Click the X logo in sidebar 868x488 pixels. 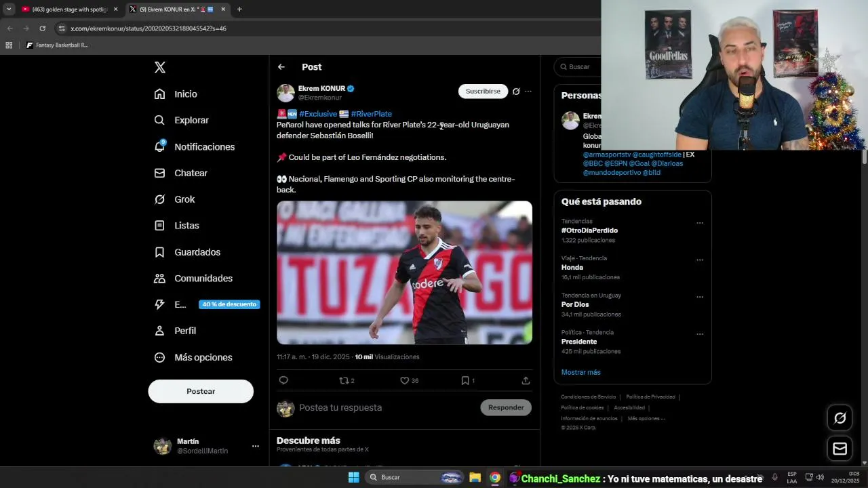tap(160, 67)
